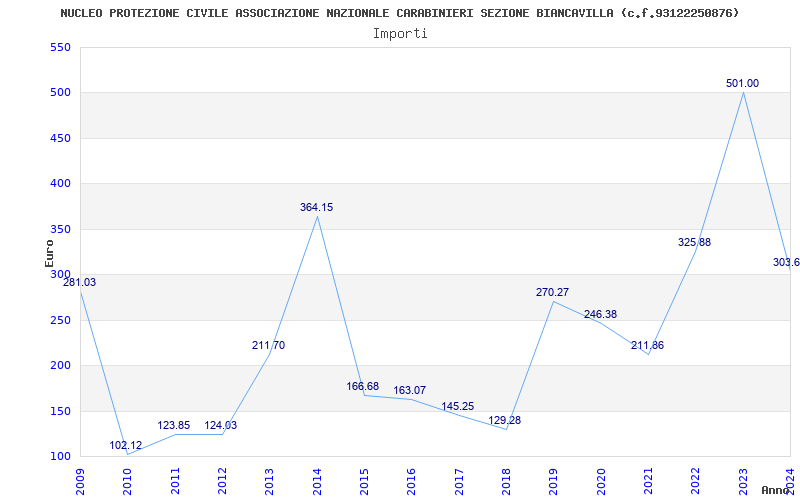The image size is (800, 500).
Task: Click the 550 y-axis tick label
Action: [60, 47]
